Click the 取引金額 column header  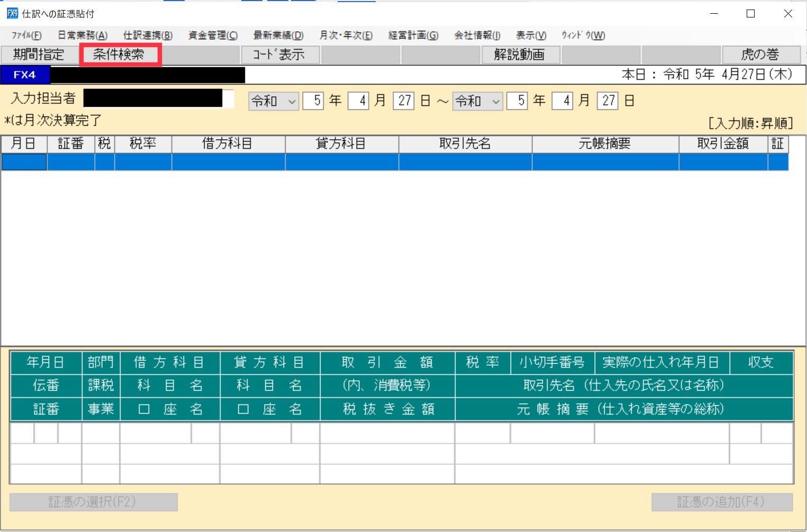click(723, 144)
